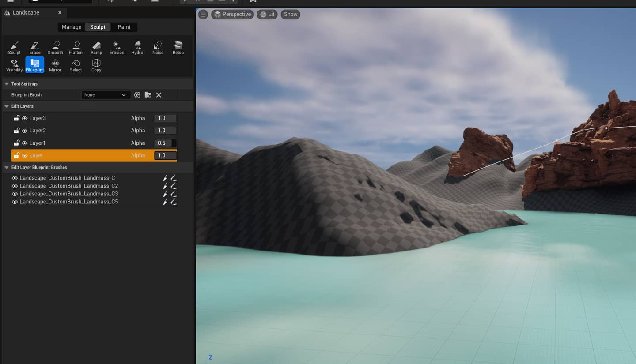636x364 pixels.
Task: Hide Landscape_CustomBrush_Landmass_C3 brush
Action: coord(15,194)
